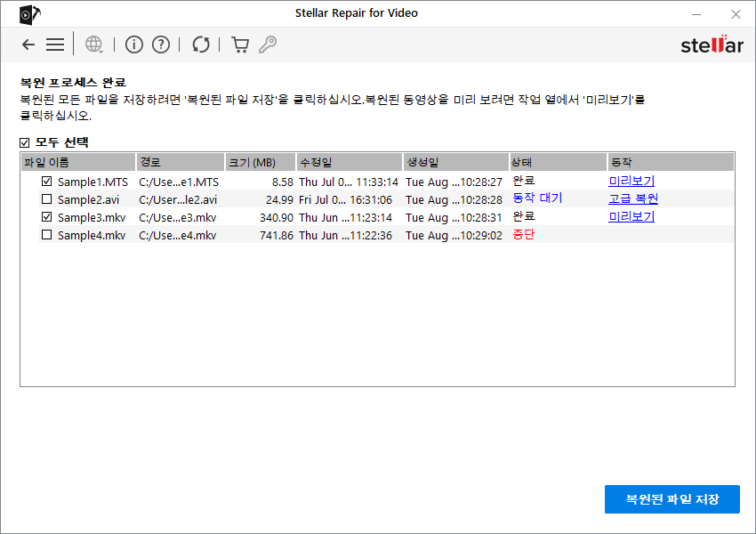Click path C:/Use...e1.MTS cell

(179, 182)
